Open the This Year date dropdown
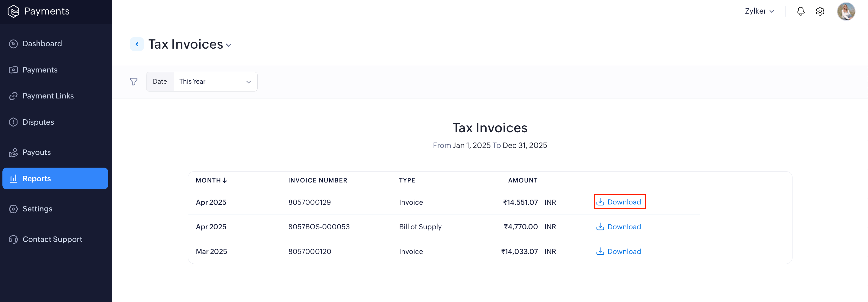Viewport: 868px width, 302px height. tap(215, 82)
